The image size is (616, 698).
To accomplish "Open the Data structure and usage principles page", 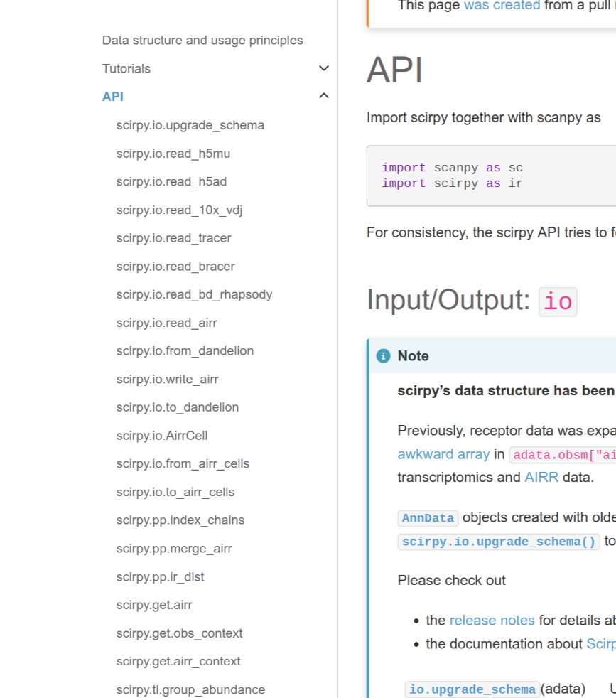I will (x=202, y=41).
